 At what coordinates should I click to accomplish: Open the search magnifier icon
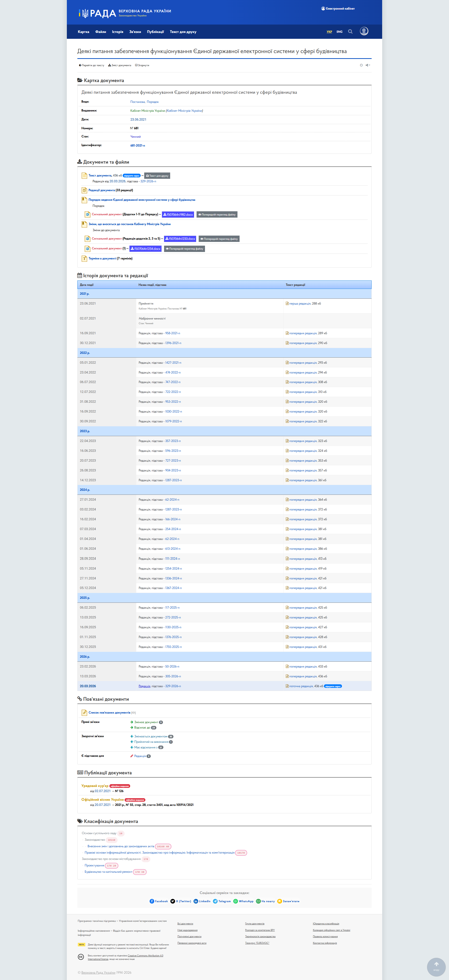(350, 32)
